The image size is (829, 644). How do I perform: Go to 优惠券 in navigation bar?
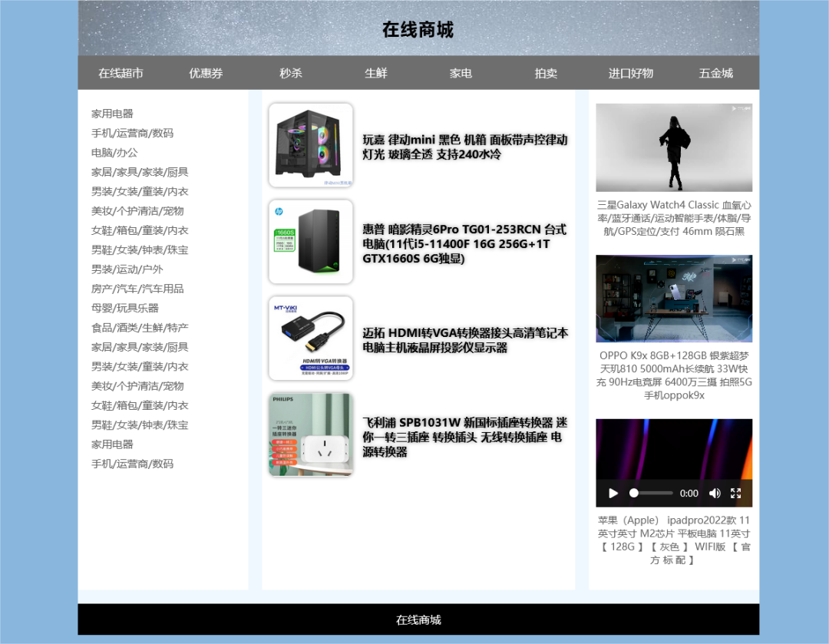206,73
